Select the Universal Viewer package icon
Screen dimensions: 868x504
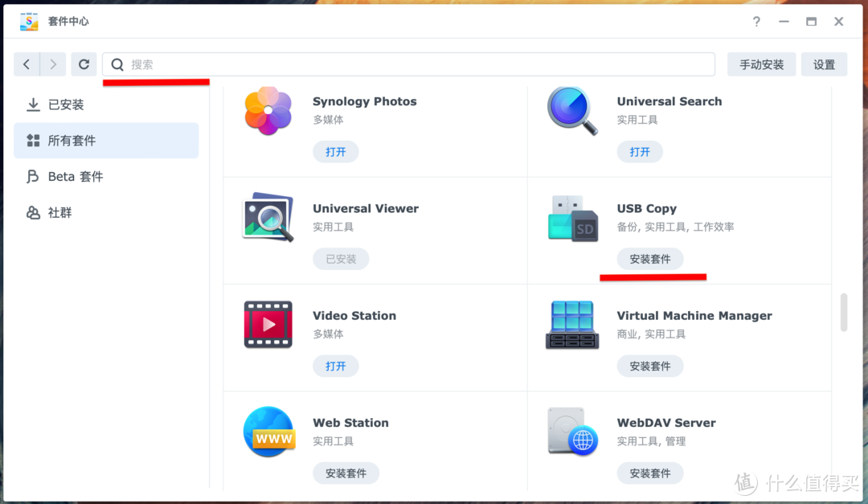[268, 217]
